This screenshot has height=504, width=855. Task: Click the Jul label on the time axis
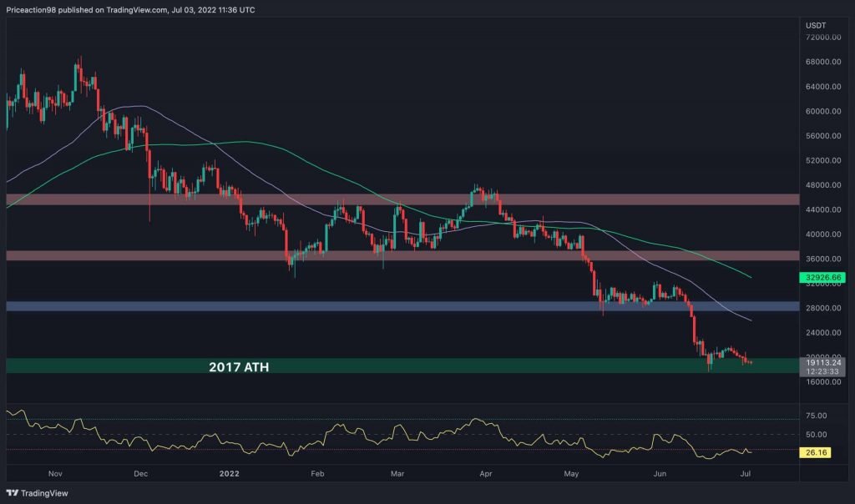pos(746,473)
